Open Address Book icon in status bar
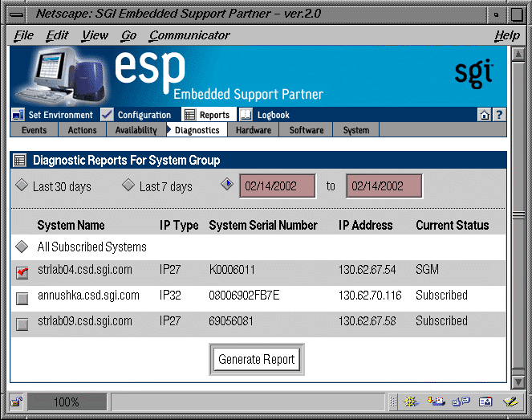The width and height of the screenshot is (532, 420). point(485,402)
